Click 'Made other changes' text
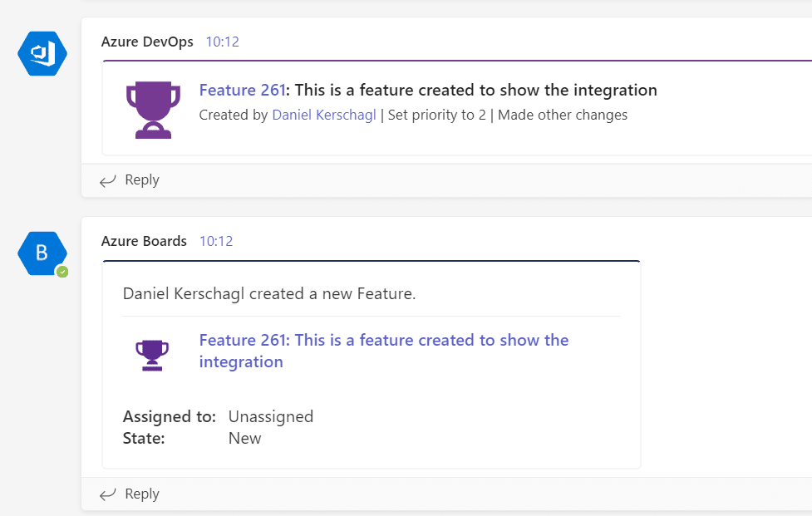 pos(563,115)
